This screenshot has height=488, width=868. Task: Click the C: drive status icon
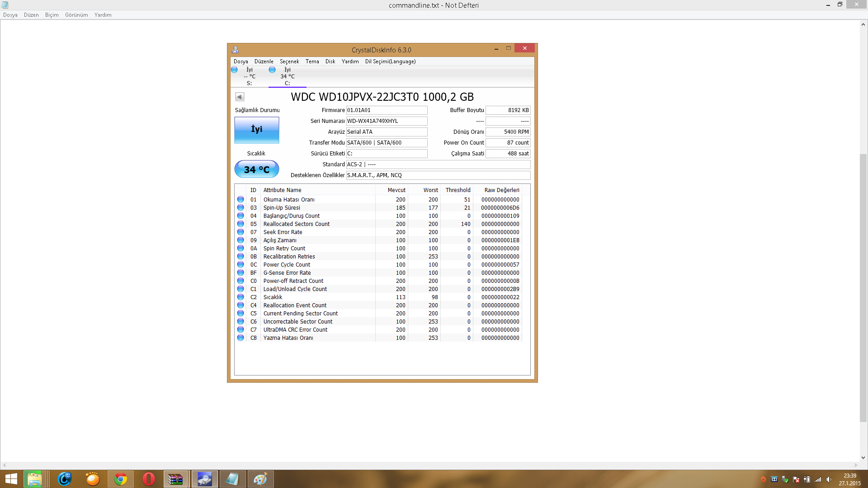point(273,70)
